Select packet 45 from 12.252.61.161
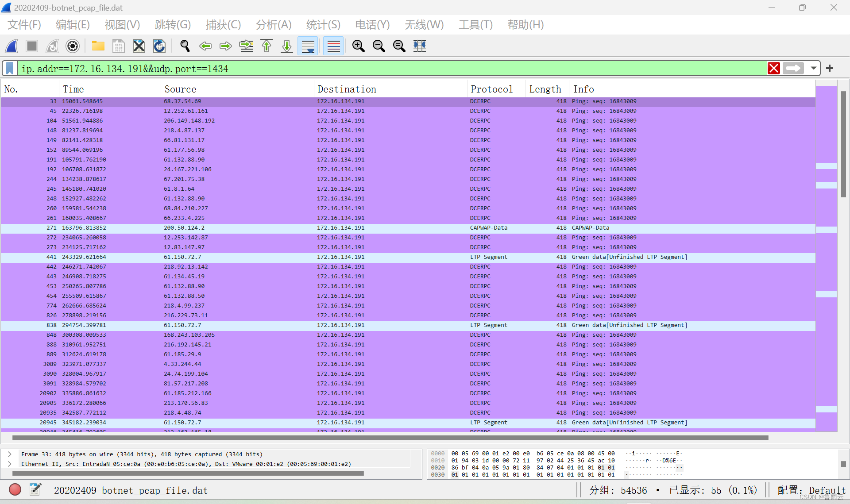 coord(408,111)
